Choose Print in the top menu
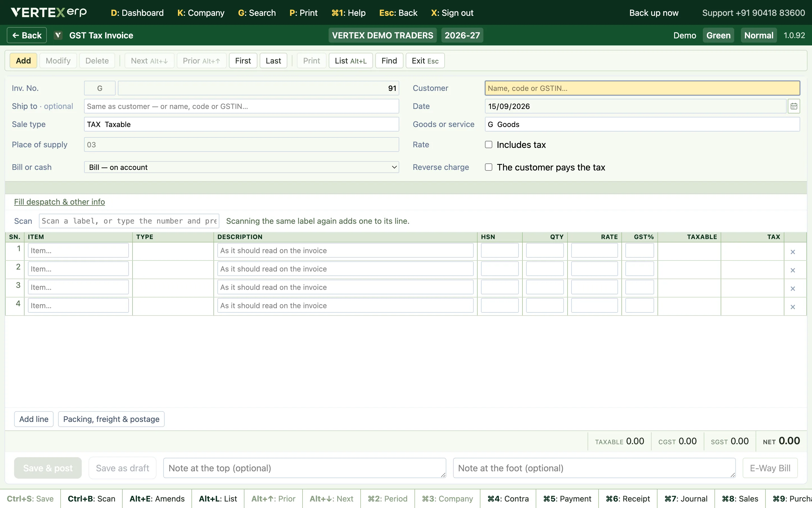 coord(303,13)
